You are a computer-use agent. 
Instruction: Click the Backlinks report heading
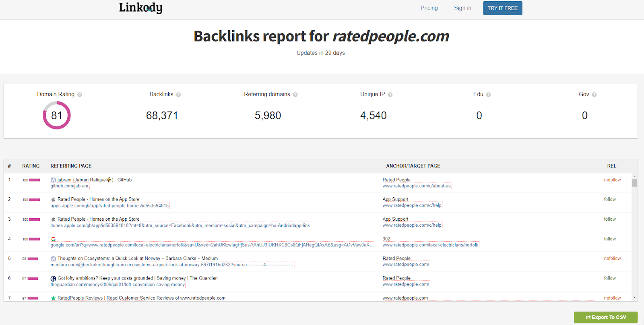click(321, 36)
